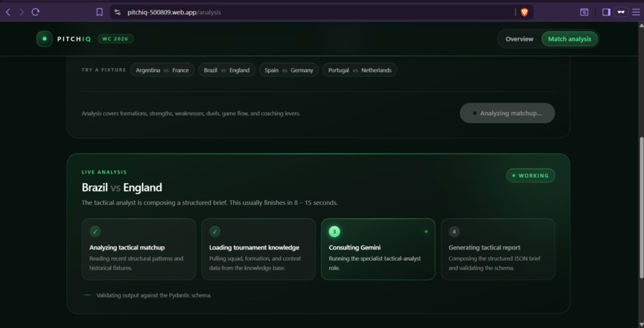Viewport: 644px width, 328px height.
Task: Select the Consulting Gemini step card
Action: pos(378,249)
